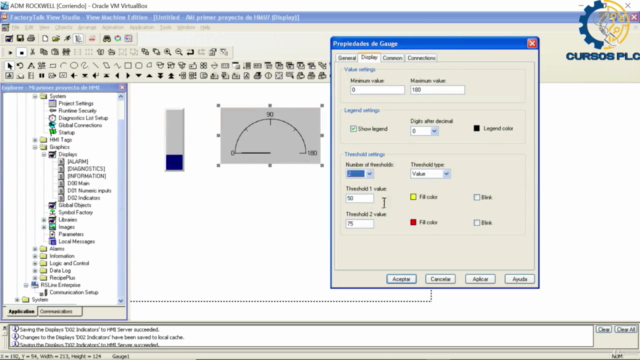Viewport: 640px width, 360px height.
Task: Click the Zoom Out magnifier icon
Action: pos(179,52)
